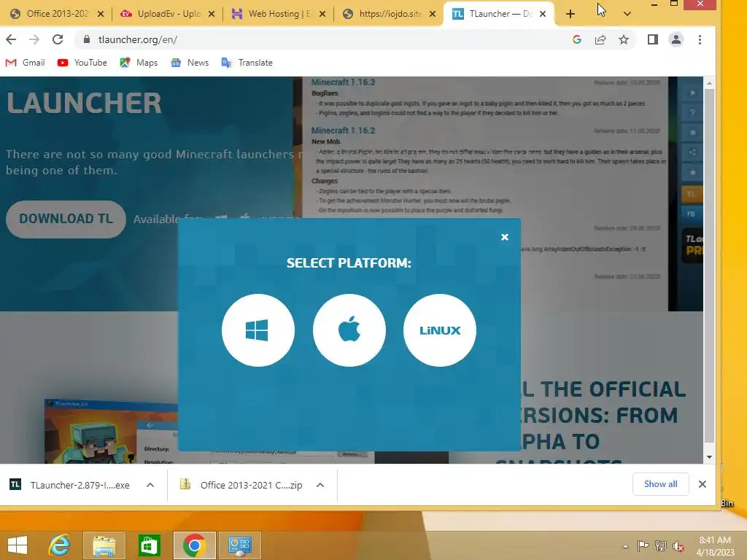Click the address bar URL field
Screen dimensions: 747x560
pyautogui.click(x=324, y=39)
